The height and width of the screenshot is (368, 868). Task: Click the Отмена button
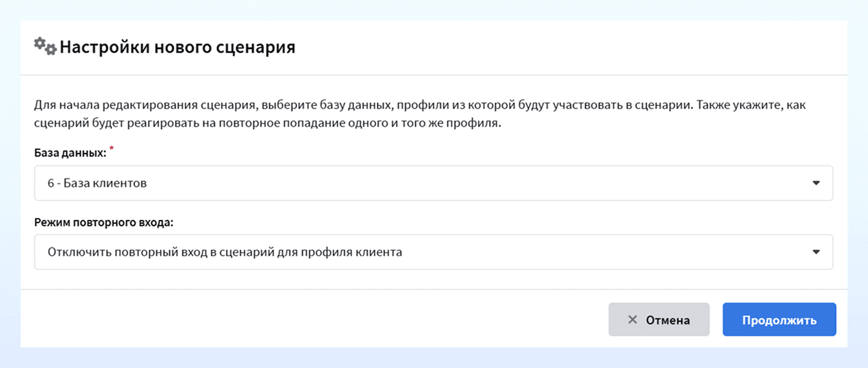coord(659,320)
